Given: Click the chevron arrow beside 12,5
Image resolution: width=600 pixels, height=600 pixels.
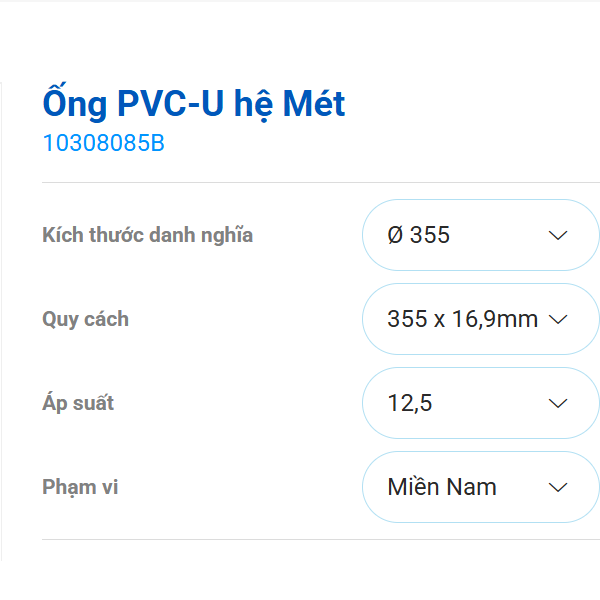Looking at the screenshot, I should point(559,403).
